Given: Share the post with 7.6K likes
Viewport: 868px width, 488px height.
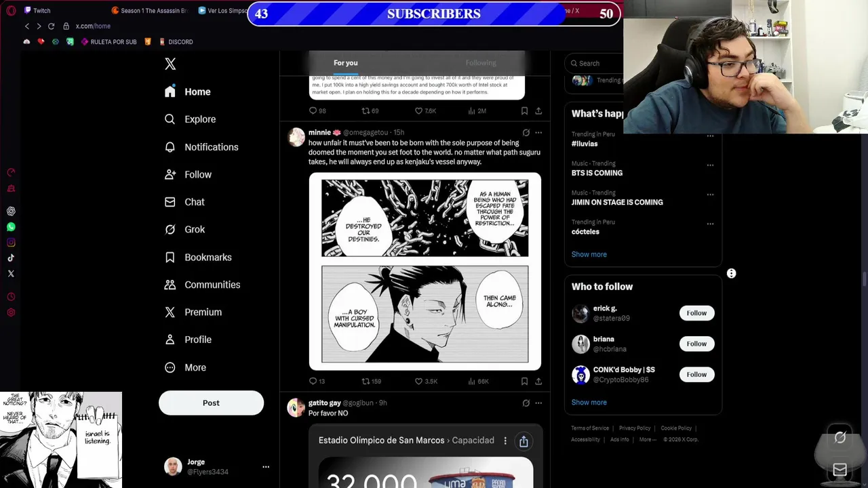Looking at the screenshot, I should (x=538, y=110).
